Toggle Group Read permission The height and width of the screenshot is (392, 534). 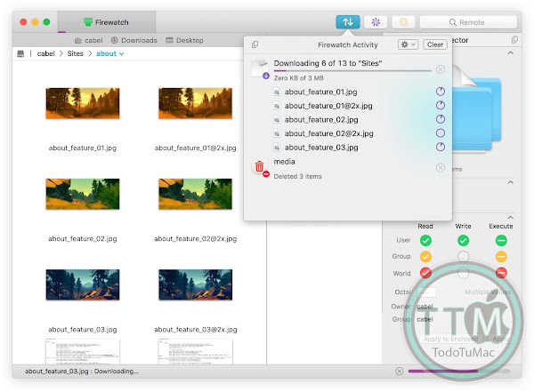pos(425,257)
